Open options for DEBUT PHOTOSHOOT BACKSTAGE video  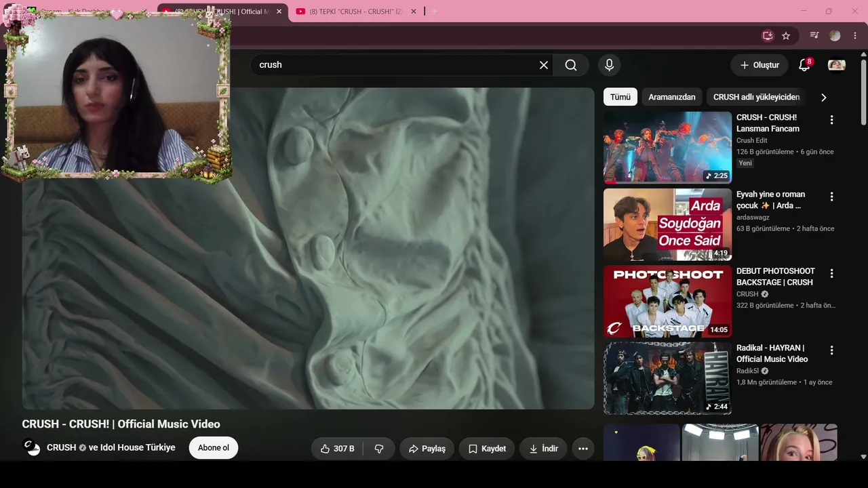click(x=831, y=274)
